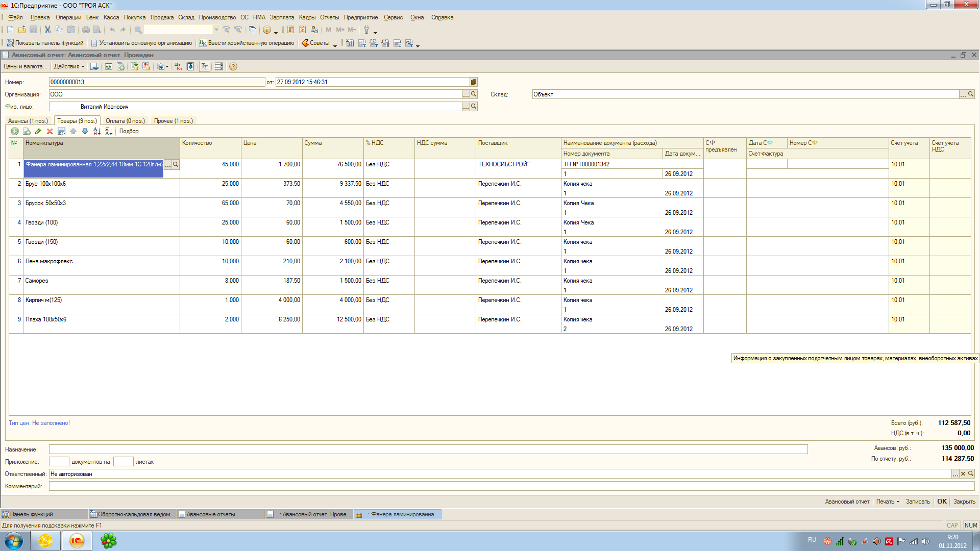Image resolution: width=980 pixels, height=551 pixels.
Task: Open the Действия dropdown
Action: click(69, 67)
